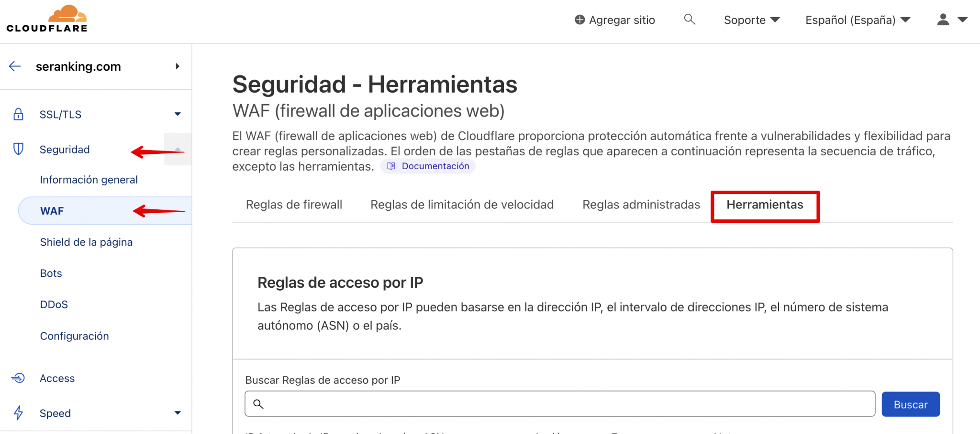Click the magnifier inside IP rules search

point(258,404)
